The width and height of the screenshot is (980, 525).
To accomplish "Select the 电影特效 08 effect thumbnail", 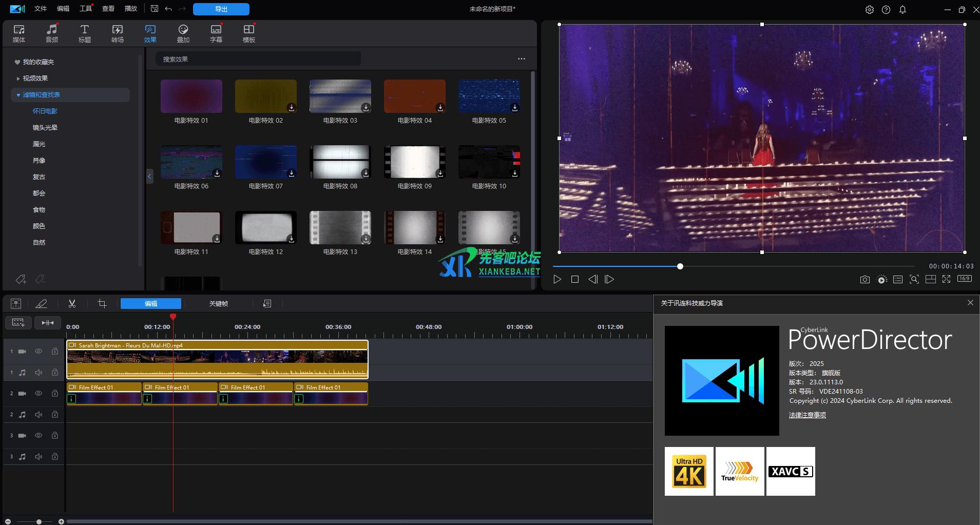I will (x=340, y=162).
